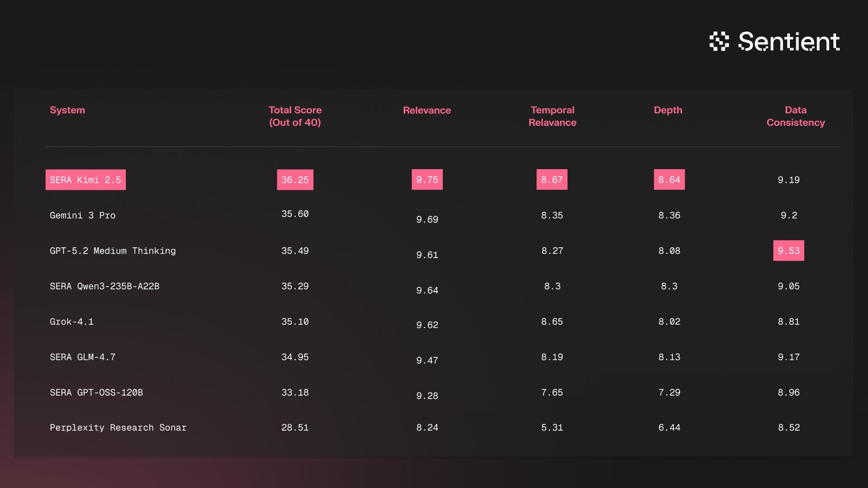Click the data consistency value 9.05
Image resolution: width=868 pixels, height=488 pixels.
789,286
